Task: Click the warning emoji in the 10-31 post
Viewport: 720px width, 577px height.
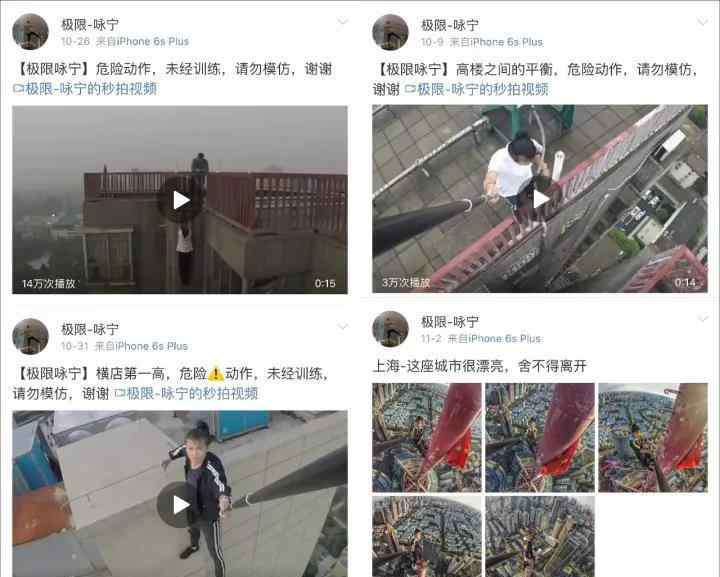Action: click(x=215, y=374)
